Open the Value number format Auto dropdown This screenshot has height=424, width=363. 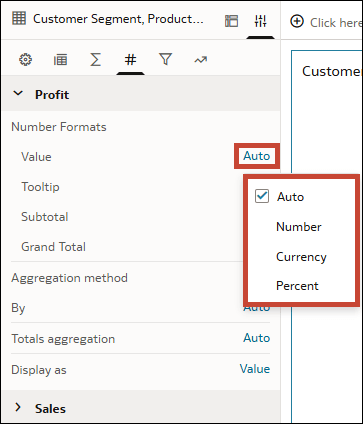[256, 156]
